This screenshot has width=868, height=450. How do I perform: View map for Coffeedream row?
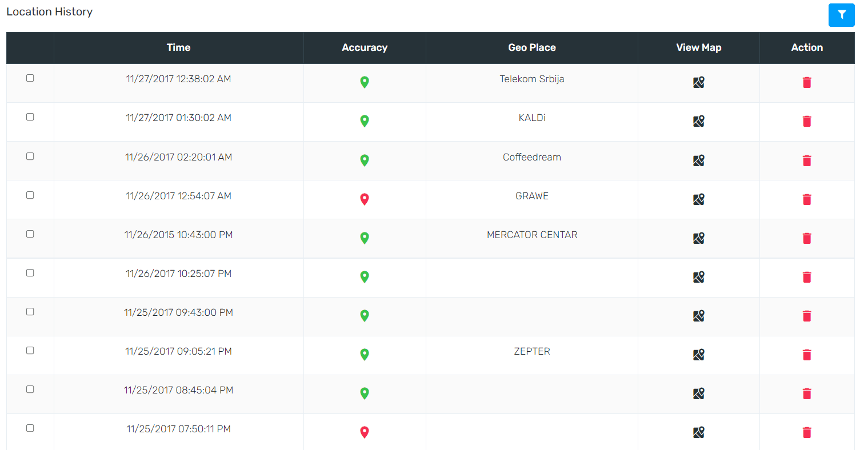pos(699,160)
